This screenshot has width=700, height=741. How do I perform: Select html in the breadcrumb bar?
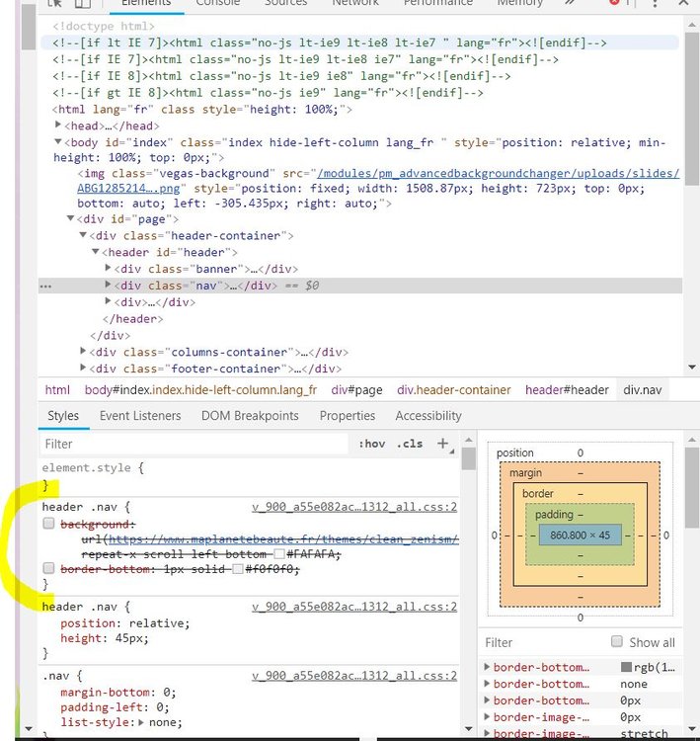pyautogui.click(x=57, y=390)
